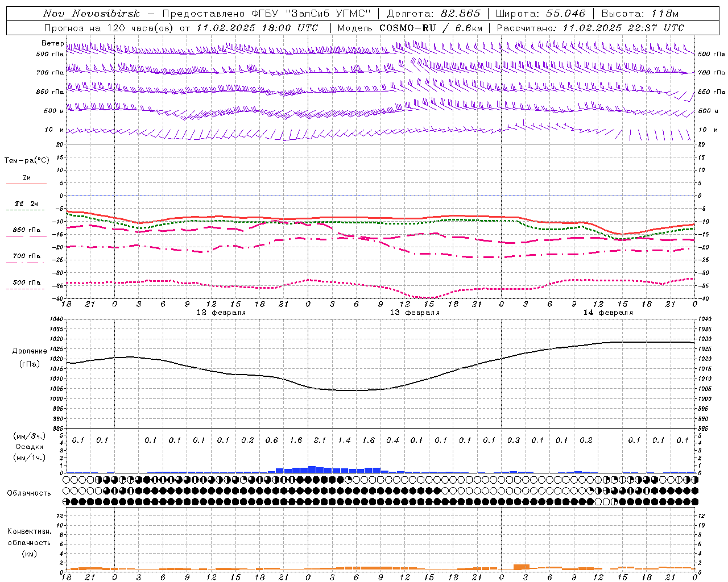Click the Широта: 55.046 value
728x582 pixels.
click(540, 14)
